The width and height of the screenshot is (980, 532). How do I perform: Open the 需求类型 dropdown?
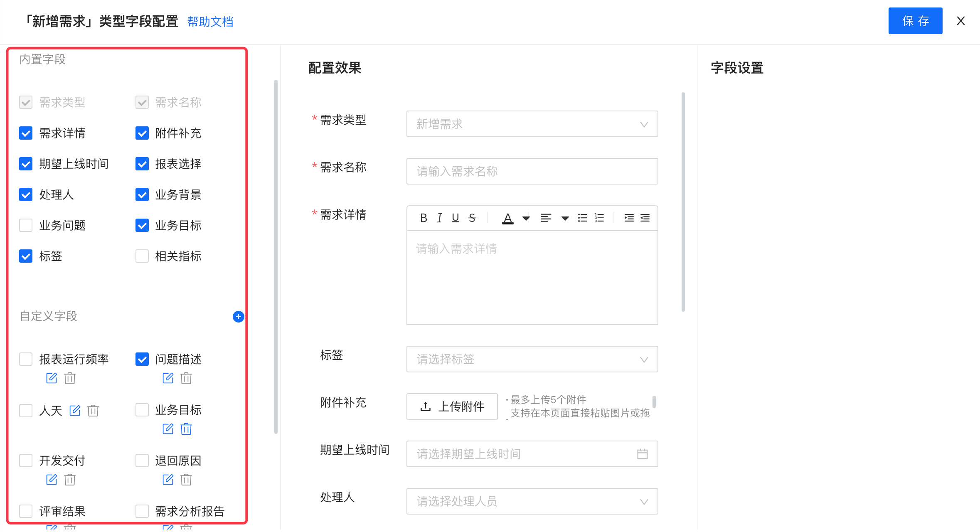(532, 124)
